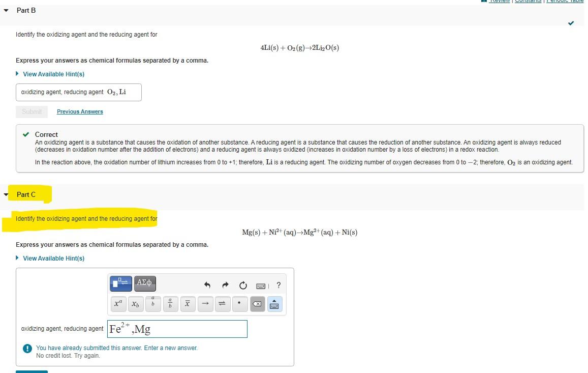The image size is (588, 373).
Task: Insert stacked fraction a over b without bar
Action: [x=153, y=304]
